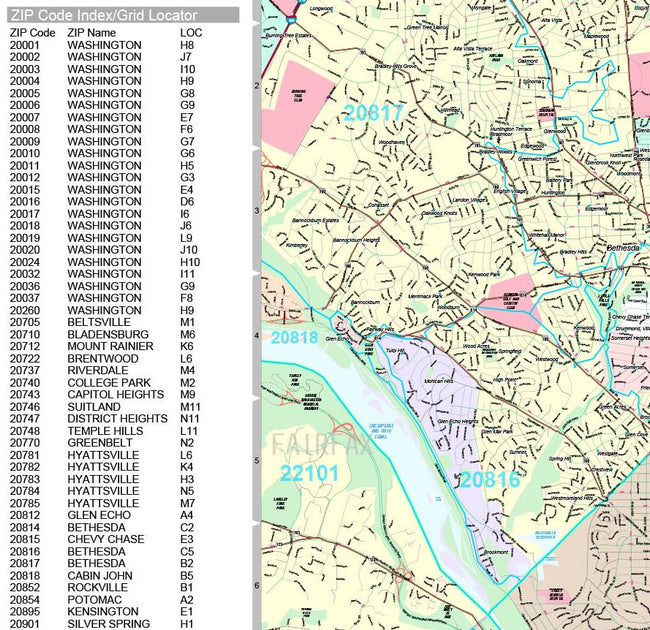Select the 20001 Washington index row
Viewport: 650px width, 630px height.
100,45
